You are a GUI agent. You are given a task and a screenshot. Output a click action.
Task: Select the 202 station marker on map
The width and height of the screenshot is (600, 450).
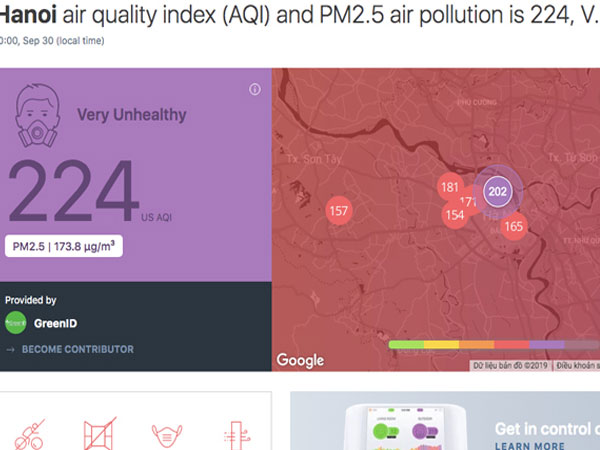click(497, 191)
